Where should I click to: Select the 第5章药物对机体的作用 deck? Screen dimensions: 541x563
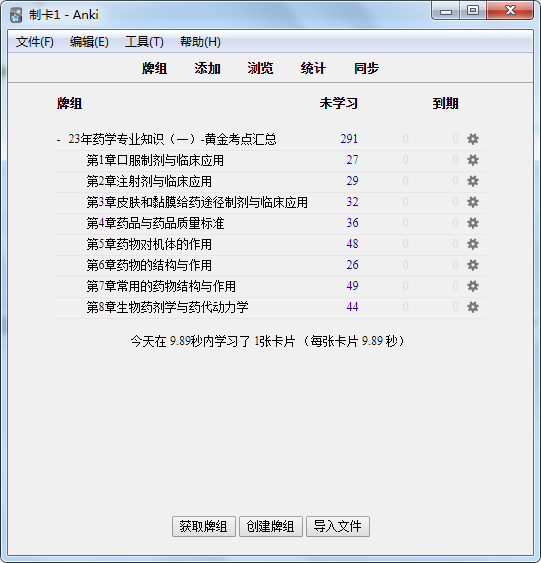coord(149,244)
